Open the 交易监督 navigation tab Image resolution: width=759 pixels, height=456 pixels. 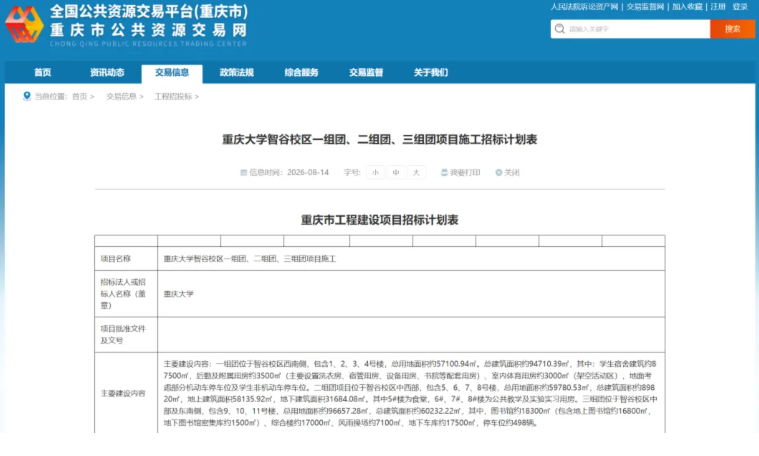[x=366, y=73]
